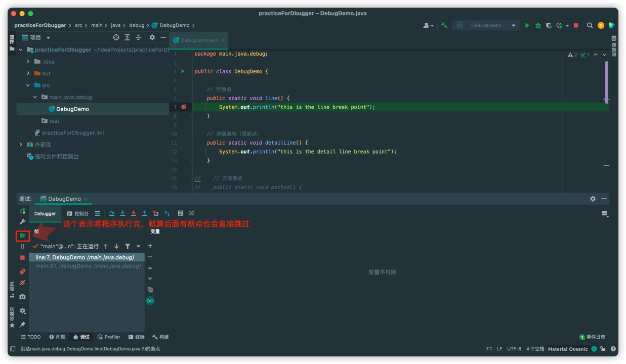Collapse the src folder
626x364 pixels.
coord(28,85)
